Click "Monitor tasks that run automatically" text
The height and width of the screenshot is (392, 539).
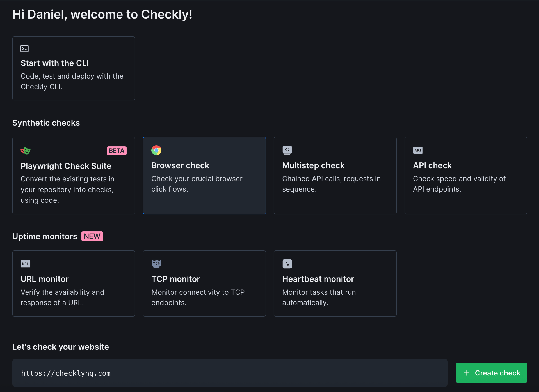click(x=319, y=298)
